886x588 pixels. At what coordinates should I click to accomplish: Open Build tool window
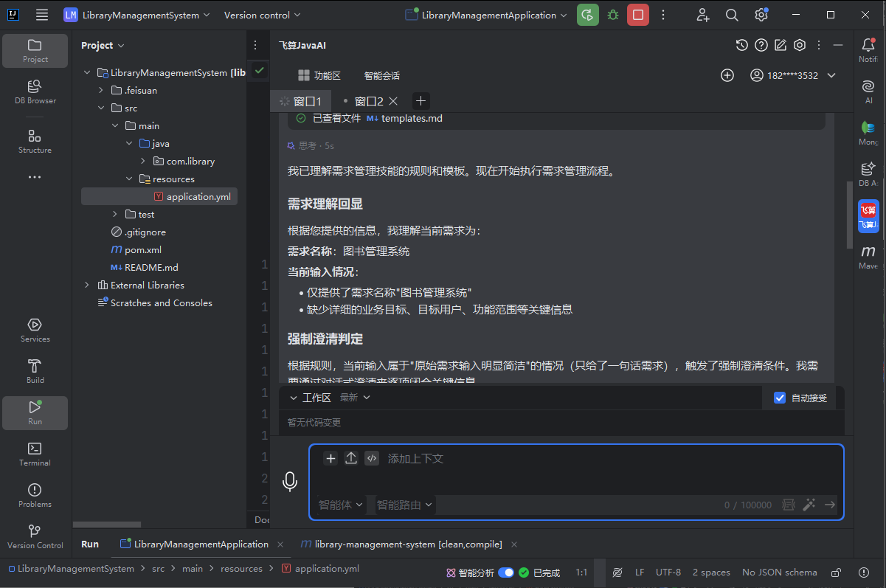click(x=35, y=371)
